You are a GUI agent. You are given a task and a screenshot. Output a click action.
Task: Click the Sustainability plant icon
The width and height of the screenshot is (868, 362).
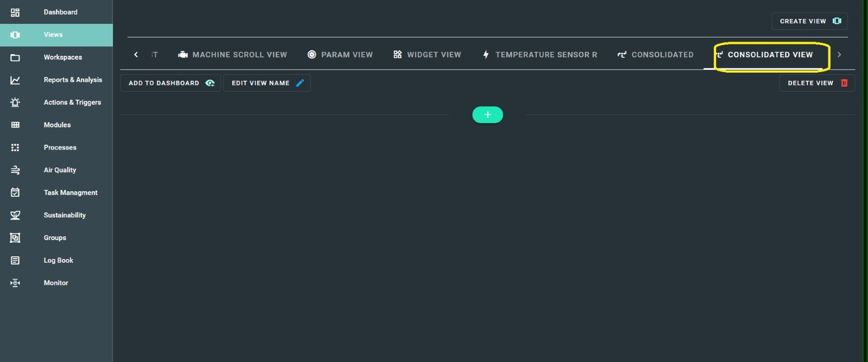click(15, 215)
